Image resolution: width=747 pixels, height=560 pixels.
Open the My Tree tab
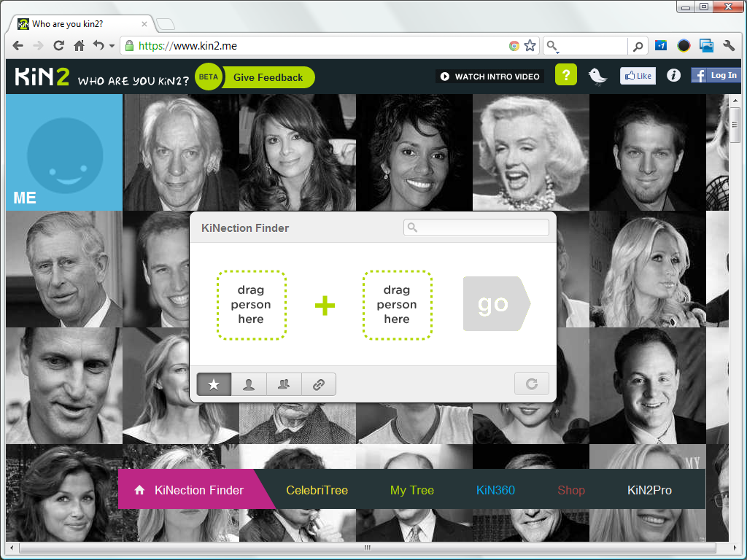click(x=411, y=490)
